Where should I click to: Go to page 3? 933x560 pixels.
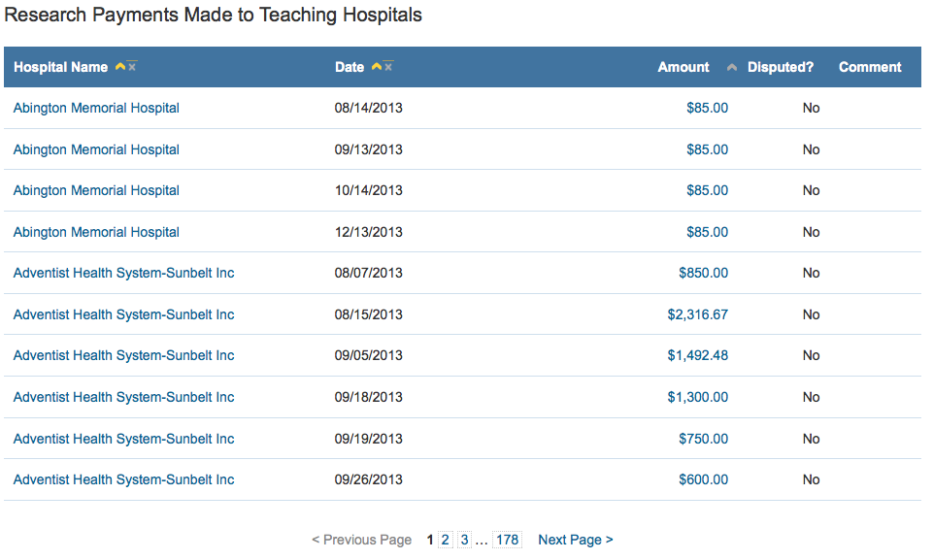click(x=464, y=540)
